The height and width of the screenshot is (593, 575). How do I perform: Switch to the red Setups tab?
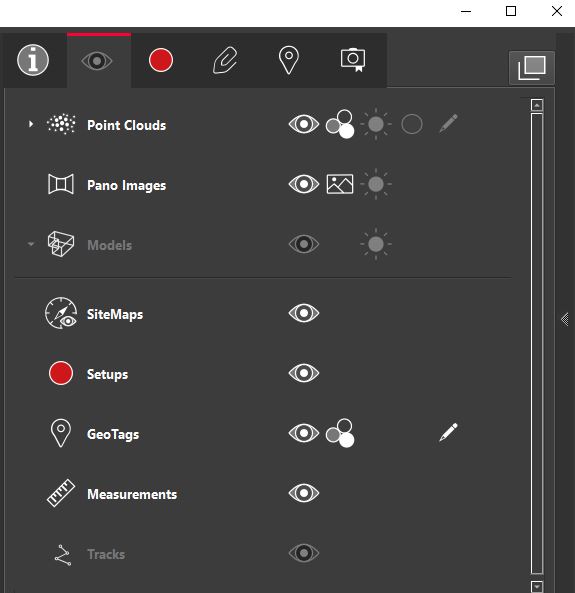point(161,60)
